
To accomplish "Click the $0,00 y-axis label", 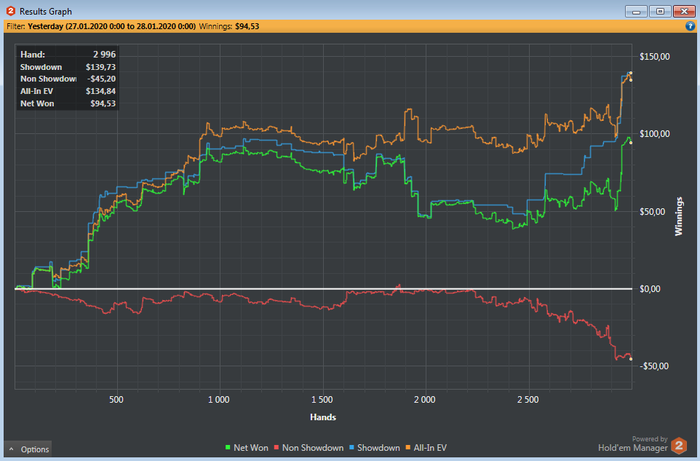I will 650,289.
